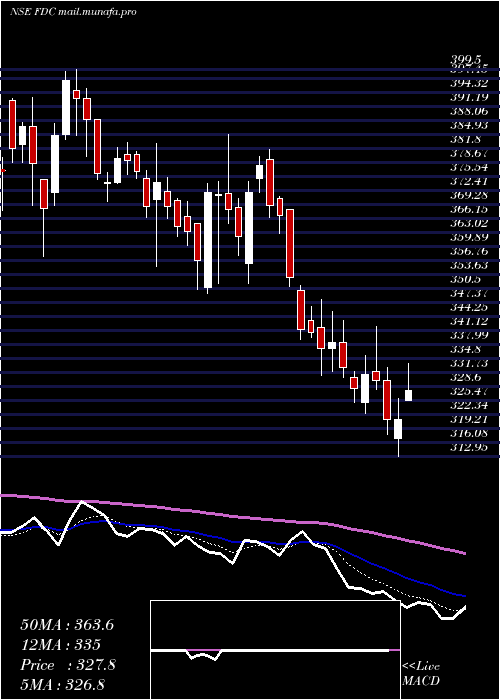Viewport: 500px width, 700px height.
Task: Pick the 375.54 price level label
Action: pos(469,167)
